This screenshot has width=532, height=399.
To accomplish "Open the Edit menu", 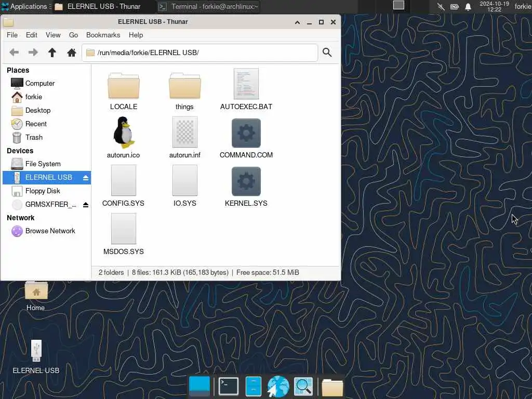I will [32, 35].
